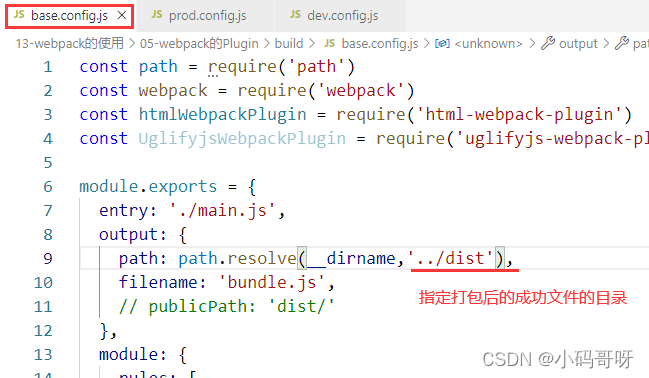Click JS file icon on prod.config.js tab
This screenshot has height=378, width=649.
[157, 15]
